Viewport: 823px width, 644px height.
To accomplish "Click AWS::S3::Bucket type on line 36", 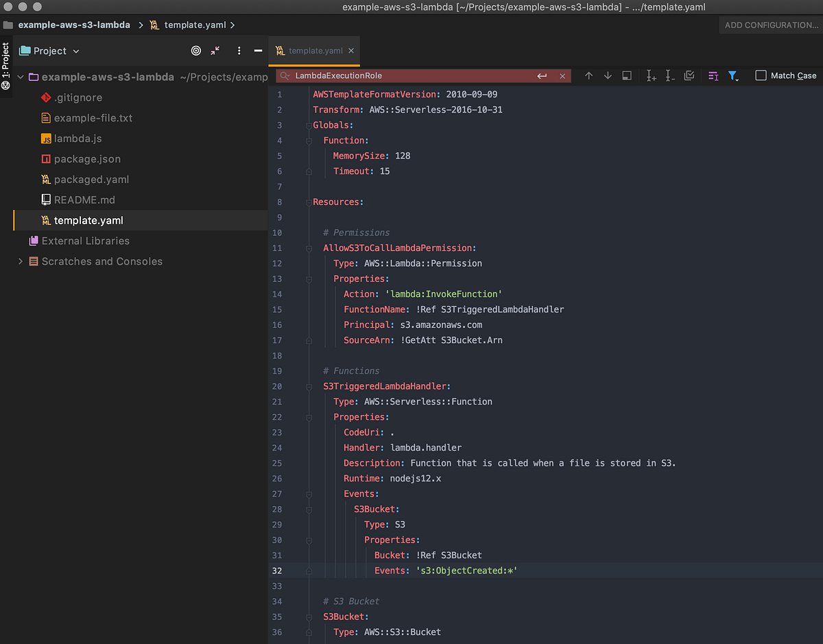I will click(x=403, y=632).
